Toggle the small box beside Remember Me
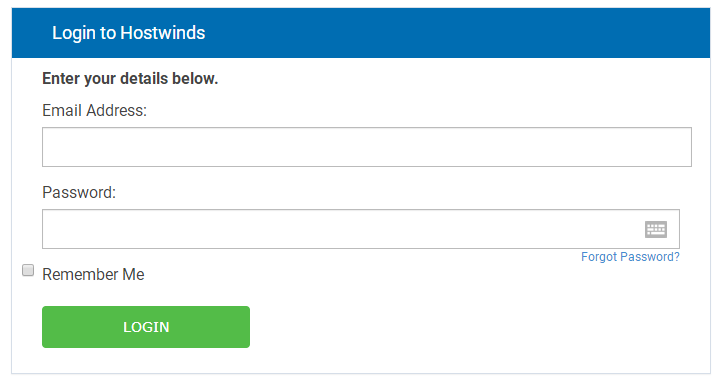This screenshot has height=378, width=717. click(28, 270)
